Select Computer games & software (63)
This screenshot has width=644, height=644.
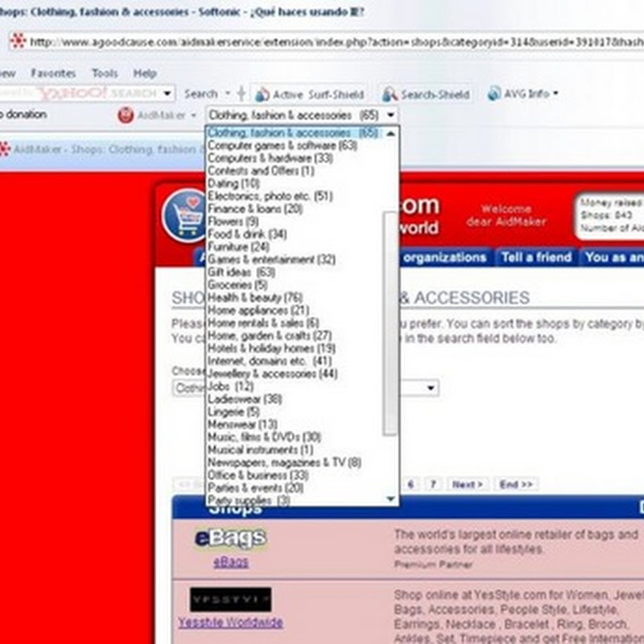283,146
